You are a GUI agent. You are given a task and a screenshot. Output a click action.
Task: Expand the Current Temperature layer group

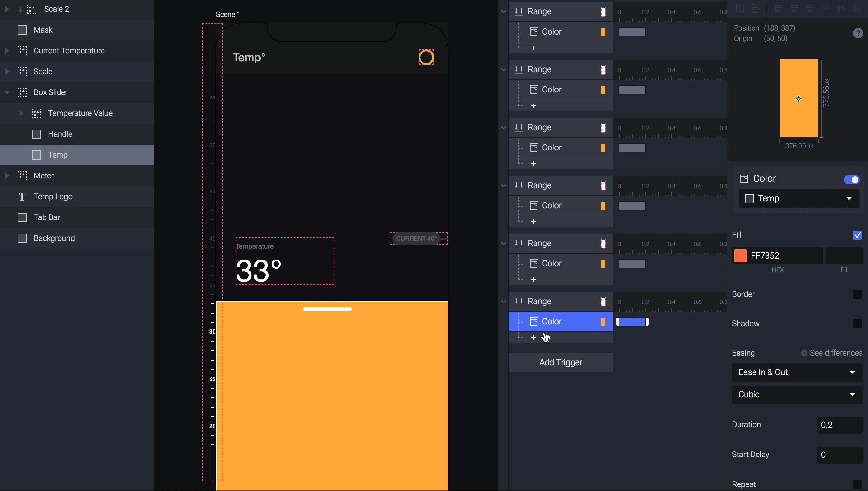[x=6, y=50]
